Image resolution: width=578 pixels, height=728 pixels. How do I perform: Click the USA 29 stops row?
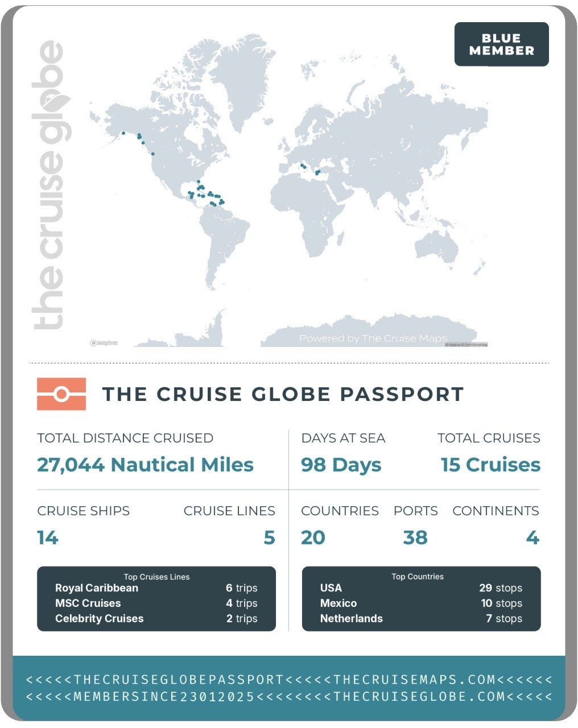[x=421, y=588]
